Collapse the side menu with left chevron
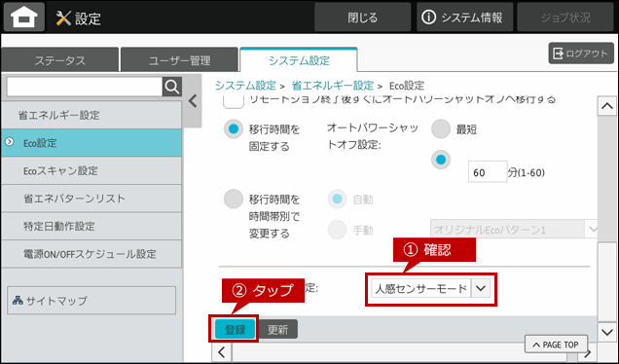The height and width of the screenshot is (364, 619). point(193,101)
